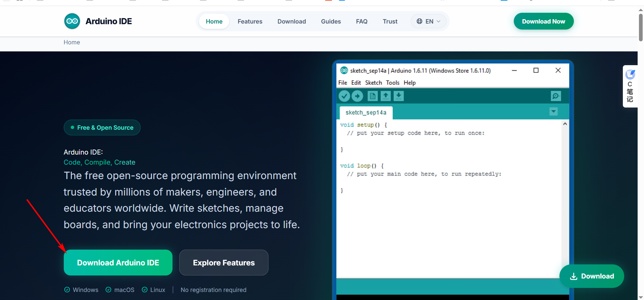Click the Explore Features button

tap(224, 263)
